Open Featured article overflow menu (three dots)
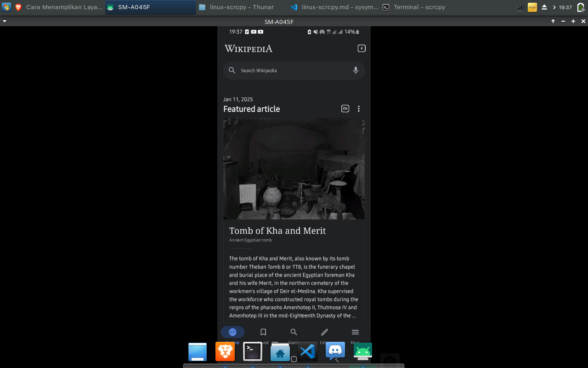Image resolution: width=588 pixels, height=368 pixels. pyautogui.click(x=359, y=109)
